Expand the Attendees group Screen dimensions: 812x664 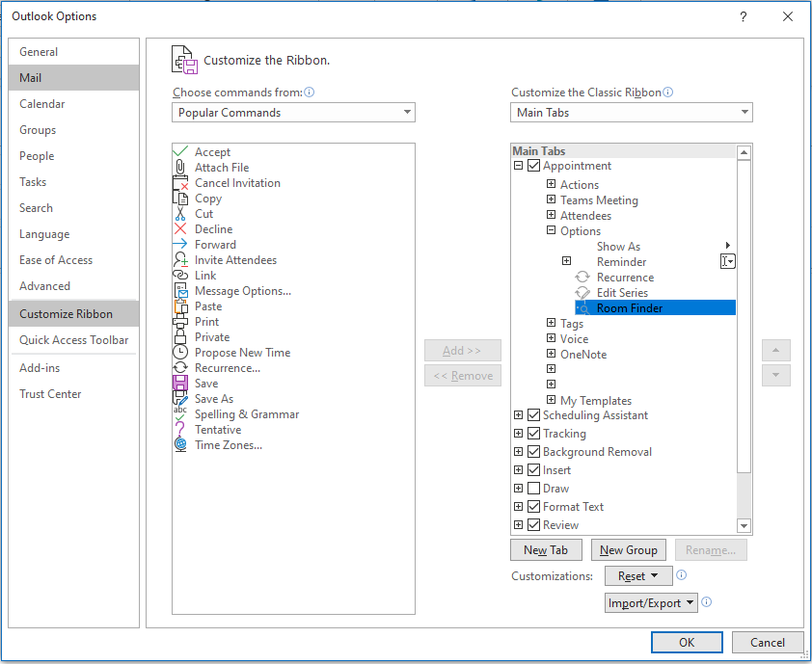(551, 214)
